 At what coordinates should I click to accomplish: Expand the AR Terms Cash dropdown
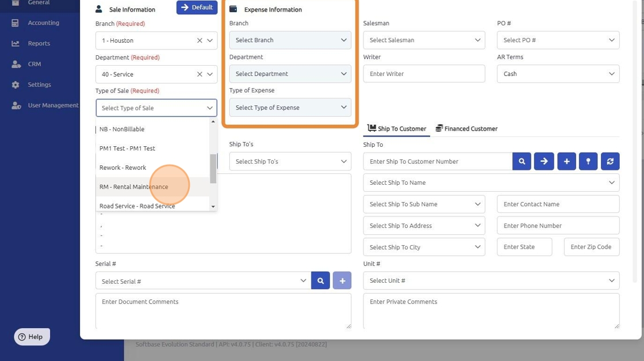pyautogui.click(x=558, y=74)
